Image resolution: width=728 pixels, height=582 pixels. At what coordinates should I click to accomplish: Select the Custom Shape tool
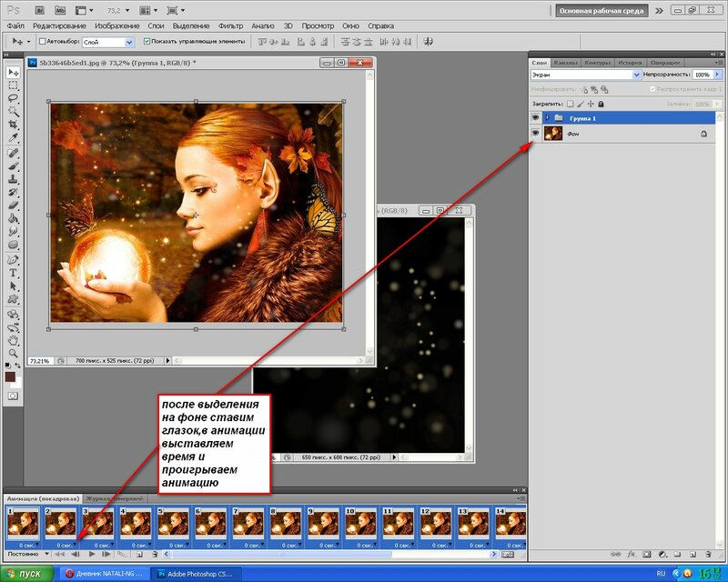[x=13, y=299]
